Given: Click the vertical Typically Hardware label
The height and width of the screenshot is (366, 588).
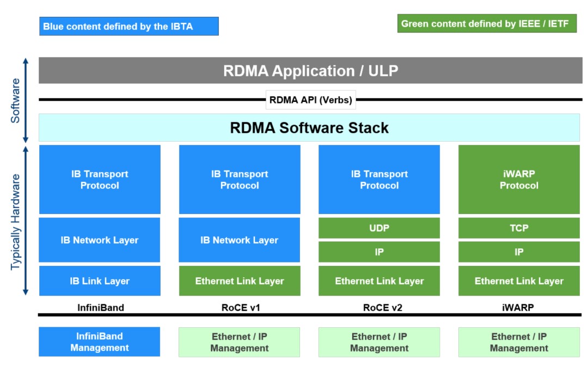Looking at the screenshot, I should pyautogui.click(x=15, y=222).
